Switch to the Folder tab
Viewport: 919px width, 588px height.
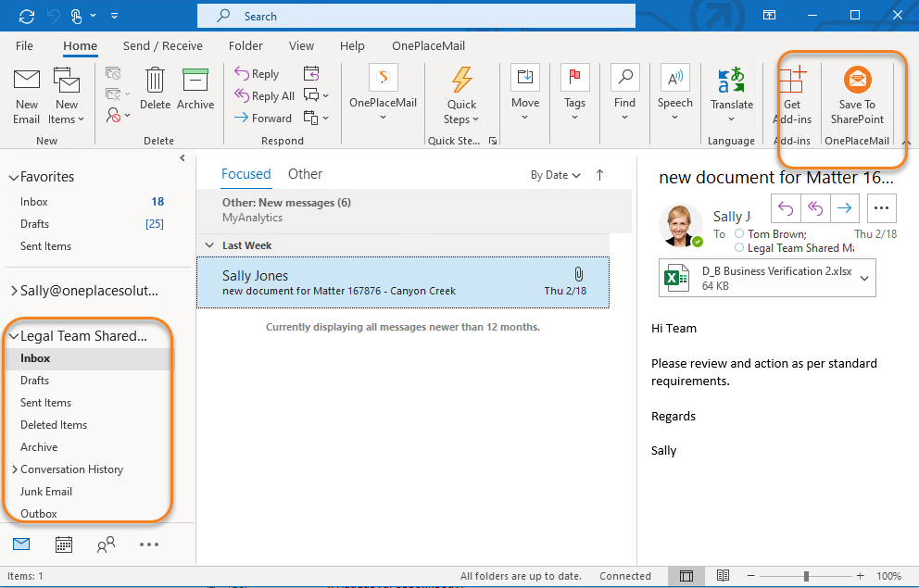tap(245, 45)
